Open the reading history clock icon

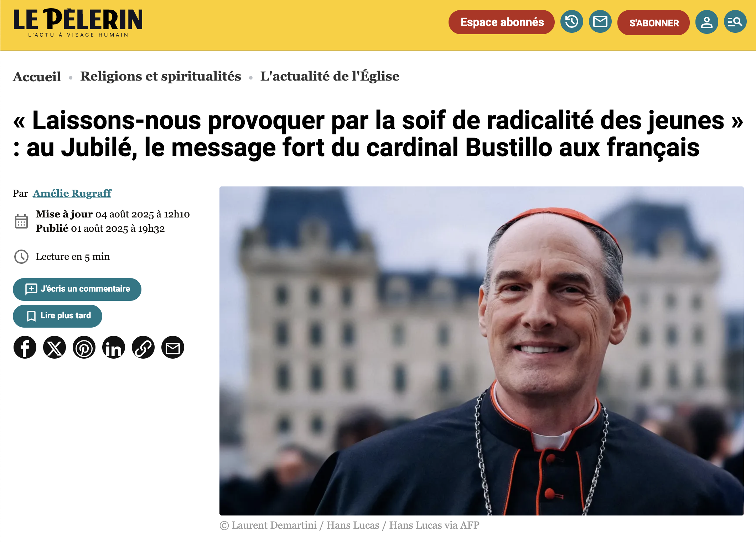point(571,22)
